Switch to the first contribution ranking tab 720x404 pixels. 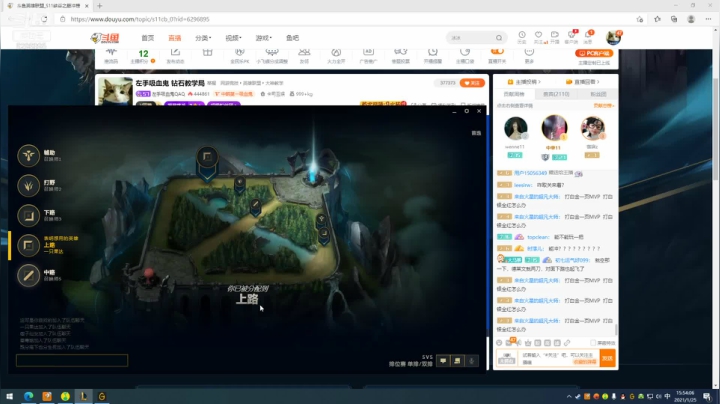tap(514, 94)
